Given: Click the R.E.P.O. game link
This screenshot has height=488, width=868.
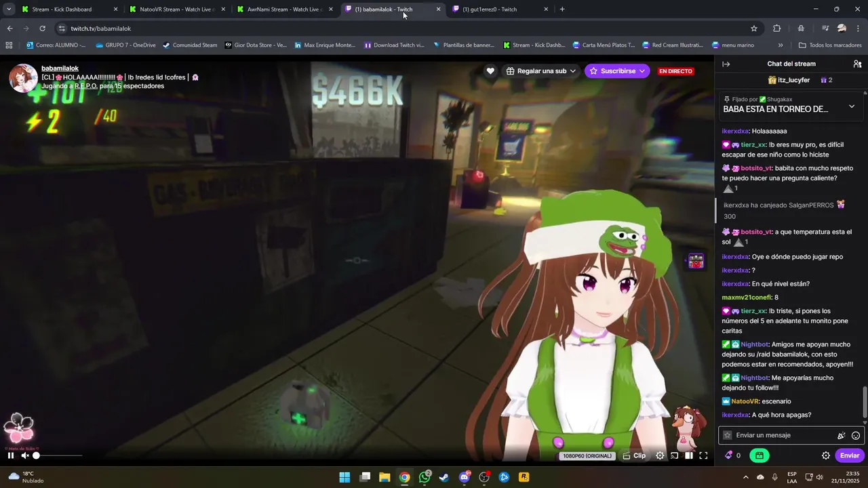Looking at the screenshot, I should pos(85,86).
